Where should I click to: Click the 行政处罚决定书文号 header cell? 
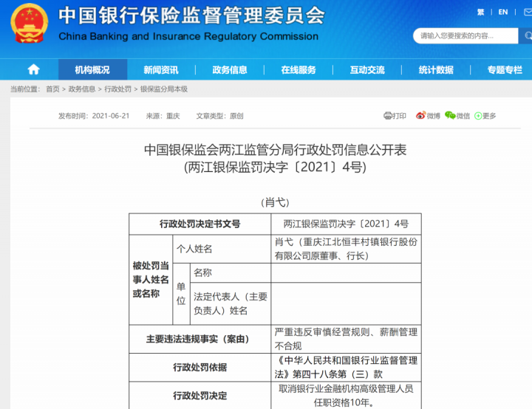click(x=199, y=224)
